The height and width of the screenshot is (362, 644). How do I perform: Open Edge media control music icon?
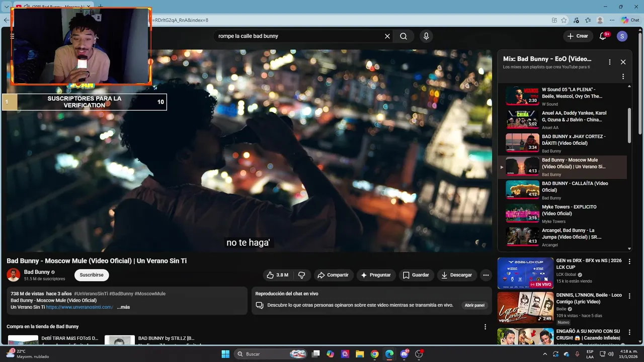click(x=576, y=20)
